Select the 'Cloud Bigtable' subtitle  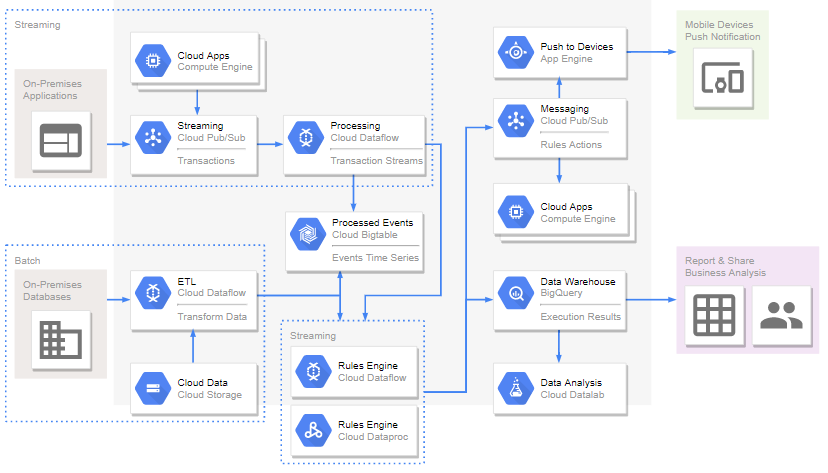coord(365,234)
